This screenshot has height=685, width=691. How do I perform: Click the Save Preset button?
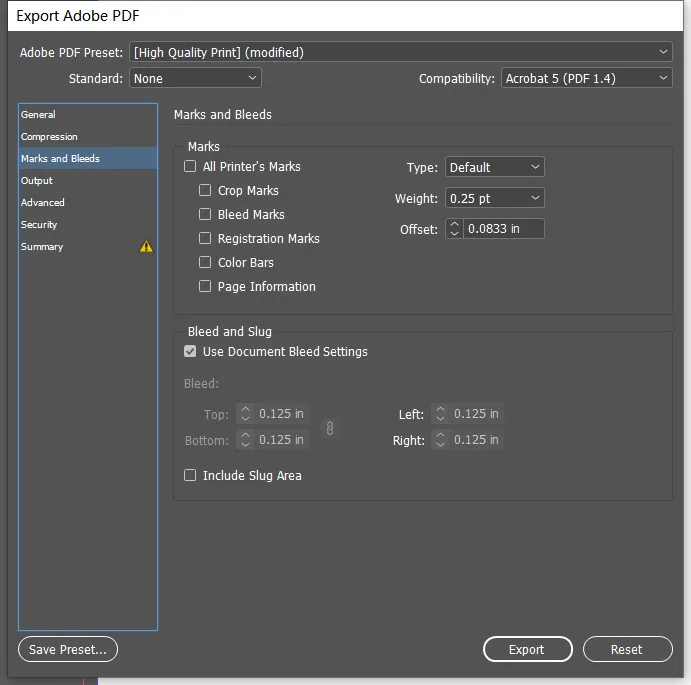point(68,649)
